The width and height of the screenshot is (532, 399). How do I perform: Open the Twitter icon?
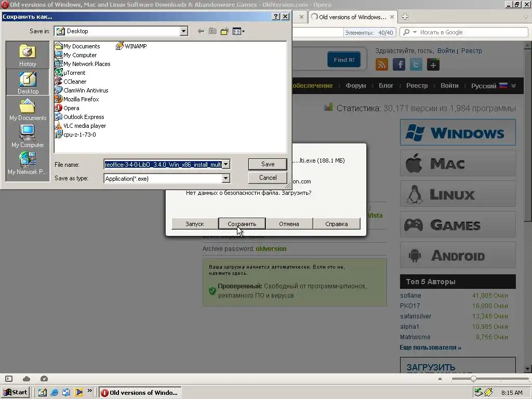tap(416, 64)
